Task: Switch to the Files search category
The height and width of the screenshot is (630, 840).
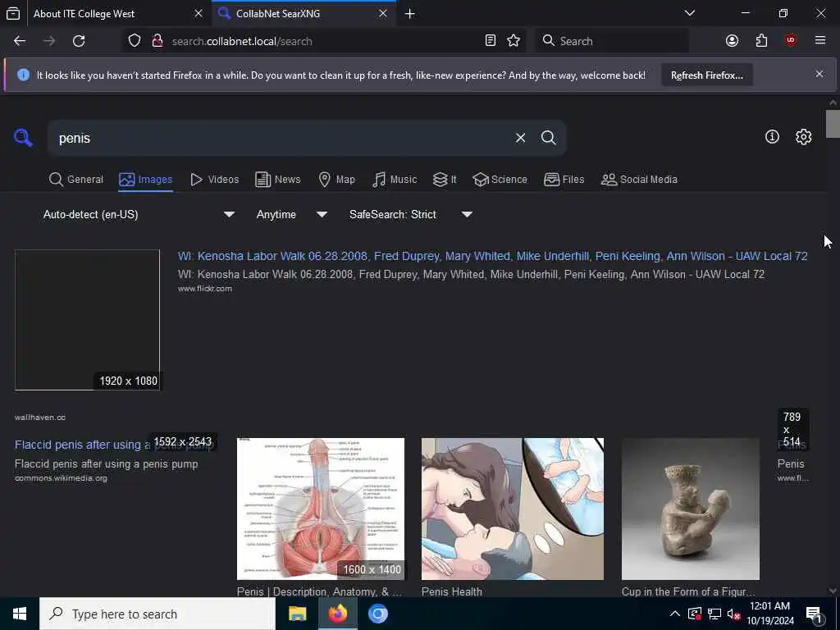Action: [564, 180]
